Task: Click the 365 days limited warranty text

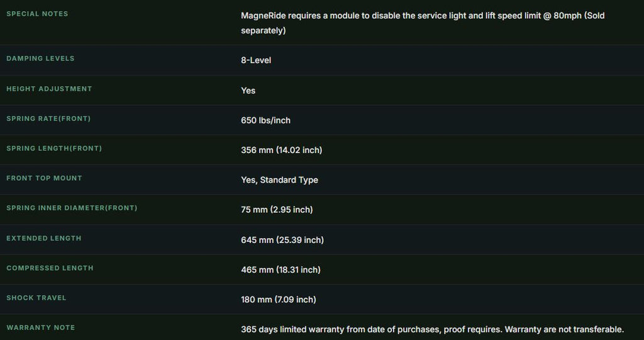Action: point(433,329)
